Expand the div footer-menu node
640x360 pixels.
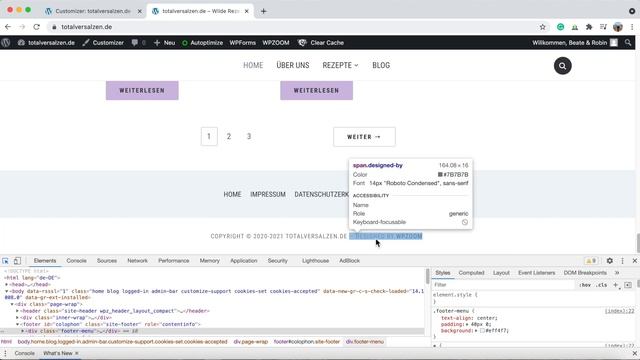pyautogui.click(x=23, y=331)
